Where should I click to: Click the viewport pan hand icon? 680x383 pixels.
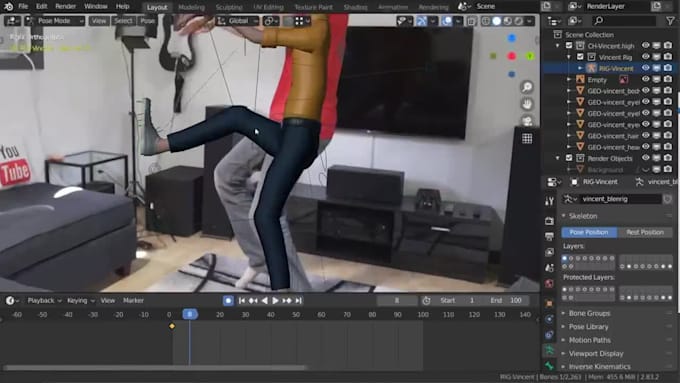(527, 104)
